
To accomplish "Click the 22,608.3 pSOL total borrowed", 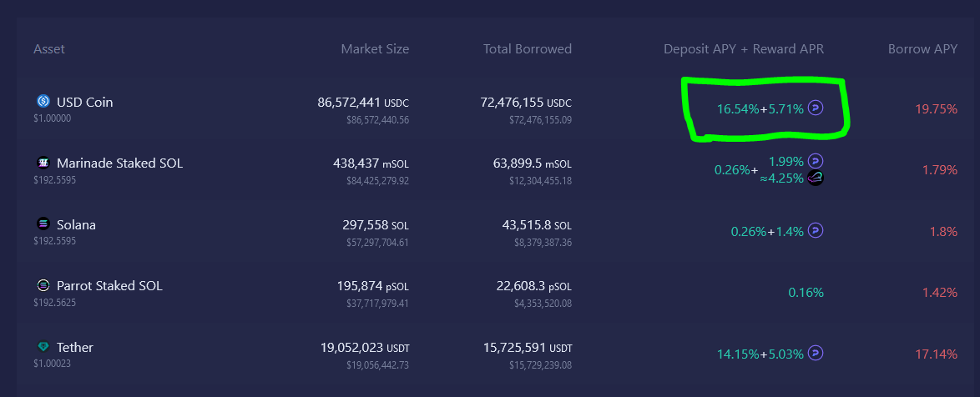I will tap(533, 286).
